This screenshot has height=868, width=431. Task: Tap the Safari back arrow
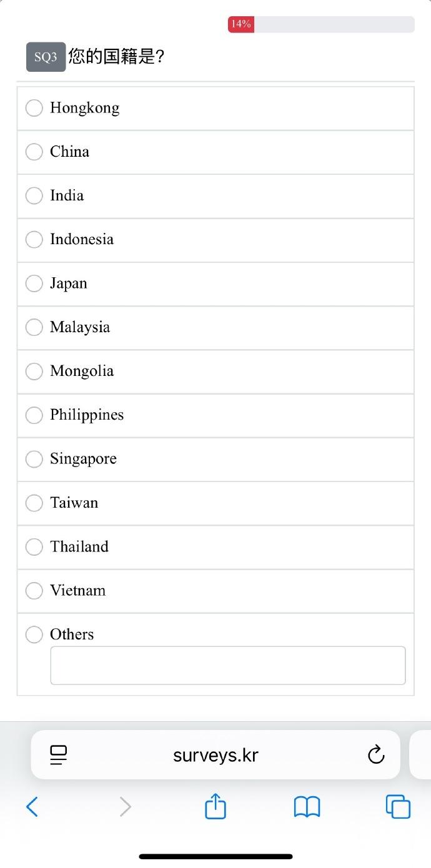32,807
